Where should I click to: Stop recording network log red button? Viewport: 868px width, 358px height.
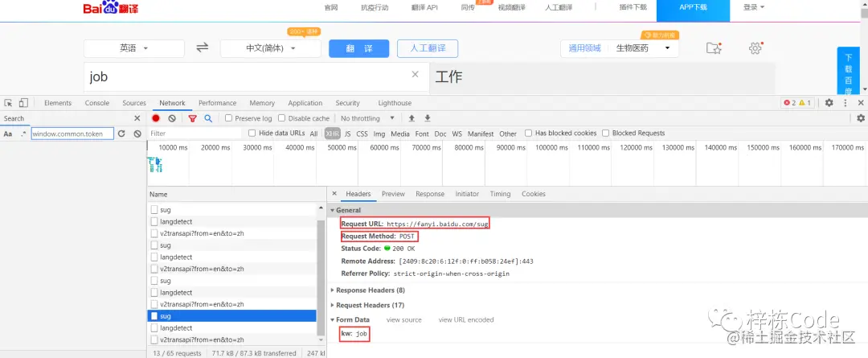[156, 118]
